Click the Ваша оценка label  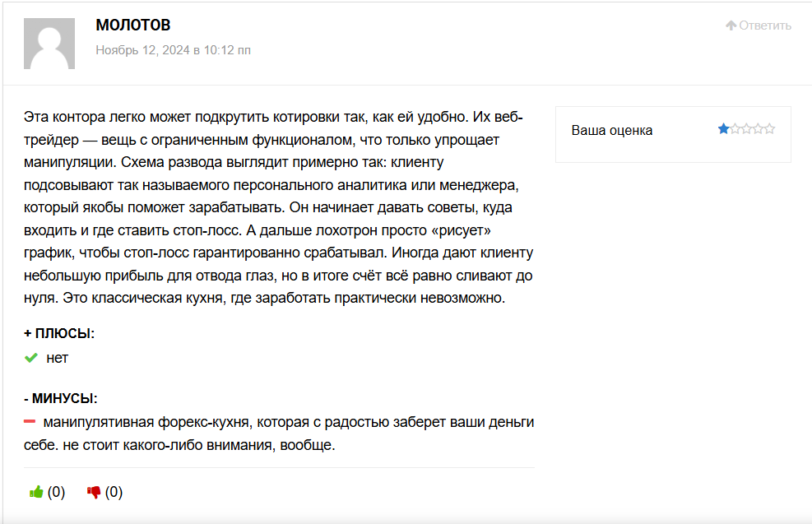coord(612,130)
